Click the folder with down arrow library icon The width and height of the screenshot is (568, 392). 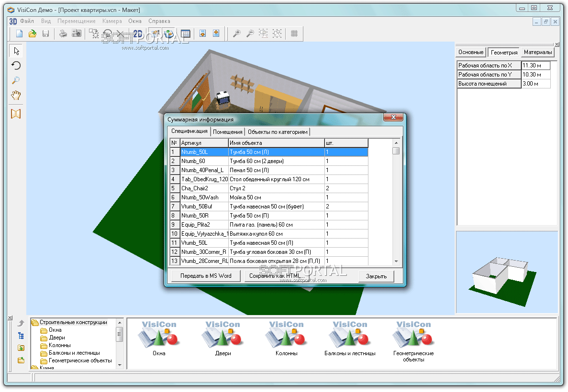(x=21, y=348)
